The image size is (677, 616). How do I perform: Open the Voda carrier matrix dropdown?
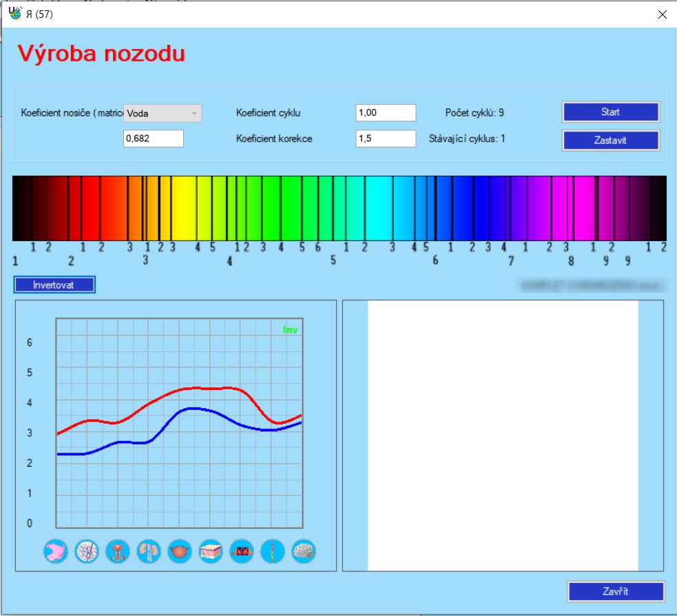pos(163,113)
